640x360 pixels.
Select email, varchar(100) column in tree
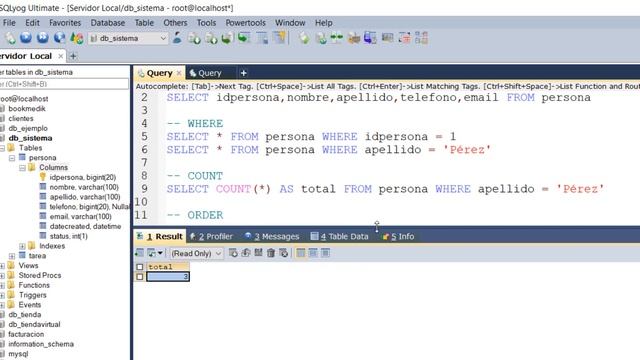[x=80, y=217]
